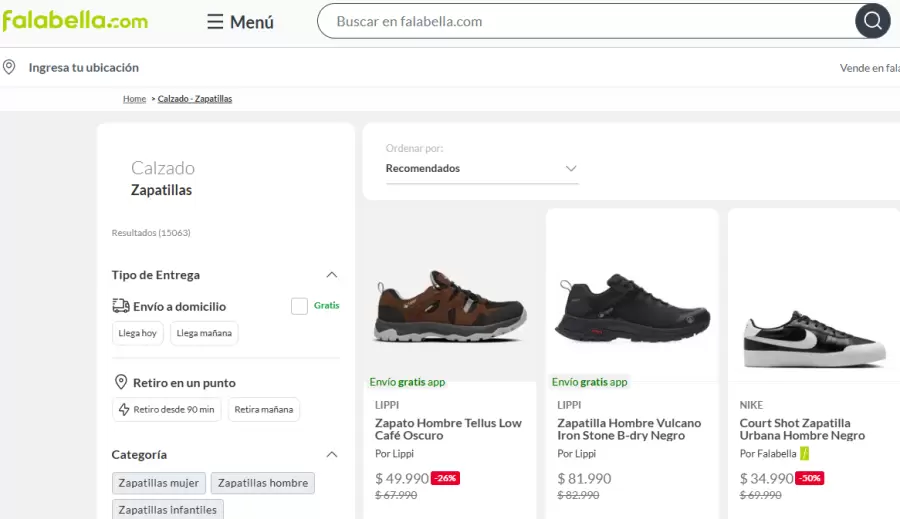Select the Llega hoy filter chip
The image size is (900, 519).
pyautogui.click(x=137, y=333)
